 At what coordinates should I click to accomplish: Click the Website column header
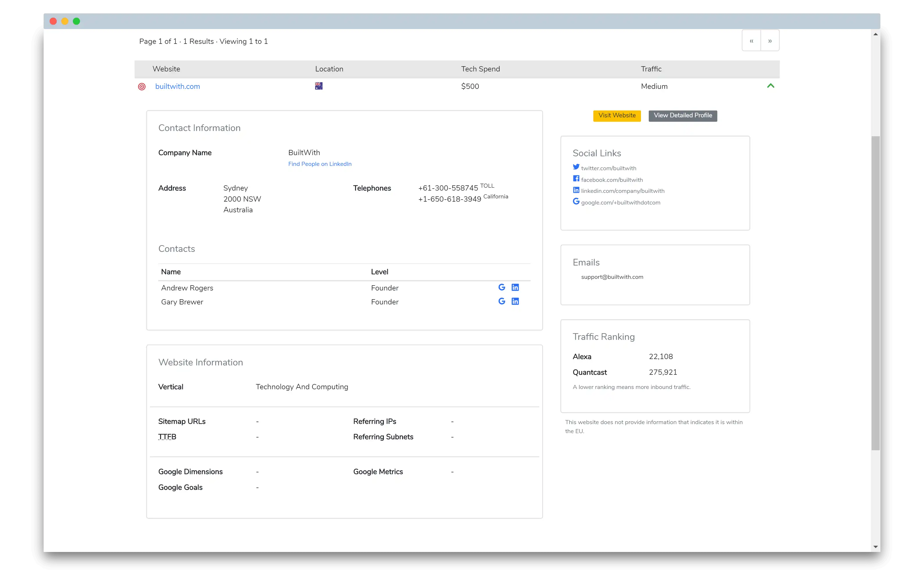(166, 69)
